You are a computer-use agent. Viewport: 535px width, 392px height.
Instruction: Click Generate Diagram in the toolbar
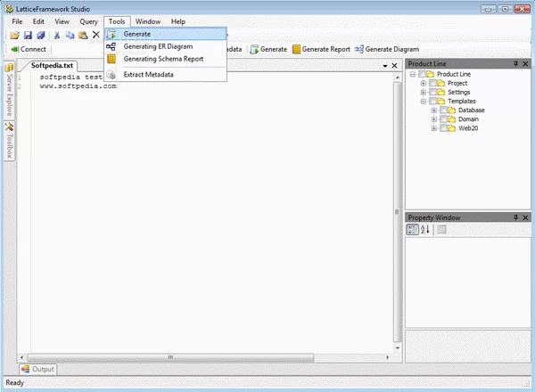pyautogui.click(x=387, y=49)
